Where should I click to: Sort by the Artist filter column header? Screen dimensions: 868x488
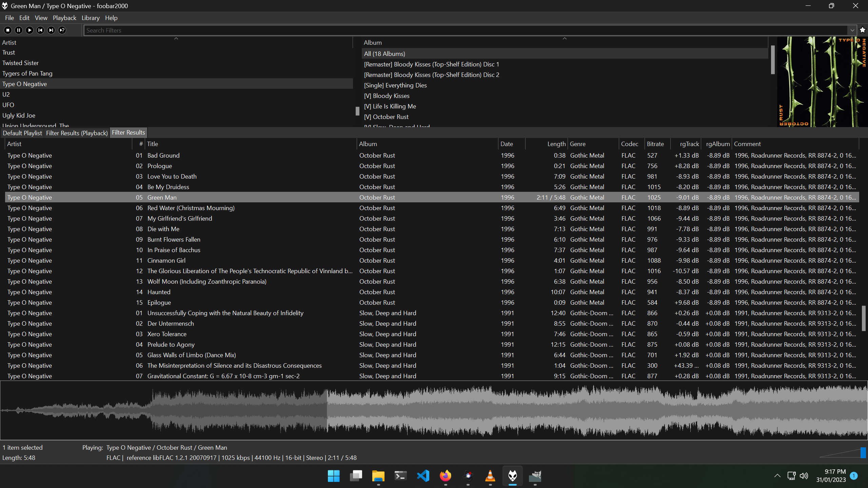(x=9, y=42)
